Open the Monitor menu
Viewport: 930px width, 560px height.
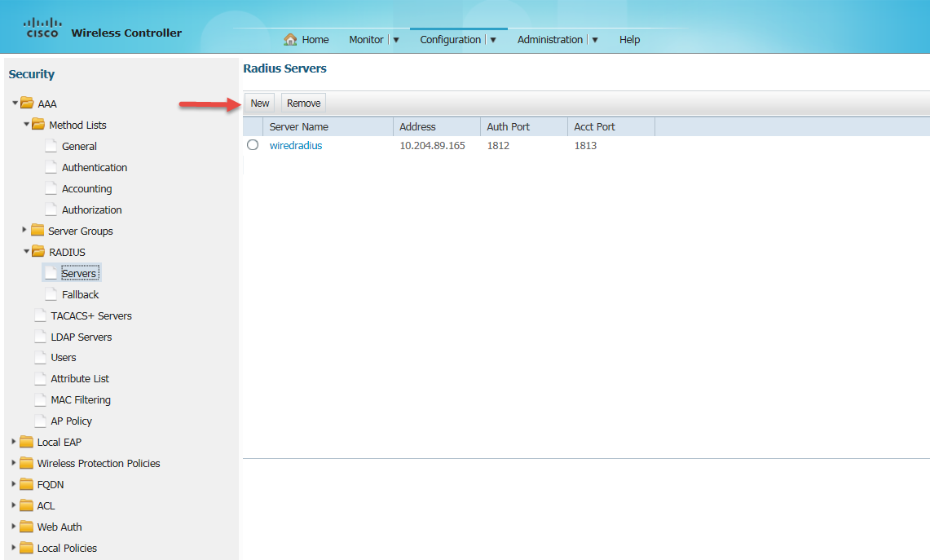(x=366, y=40)
